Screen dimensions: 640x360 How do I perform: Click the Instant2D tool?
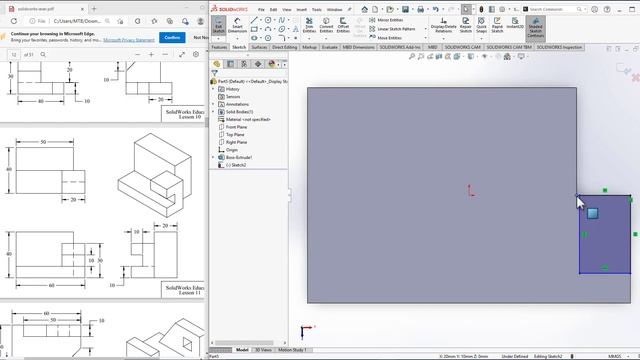tap(515, 23)
